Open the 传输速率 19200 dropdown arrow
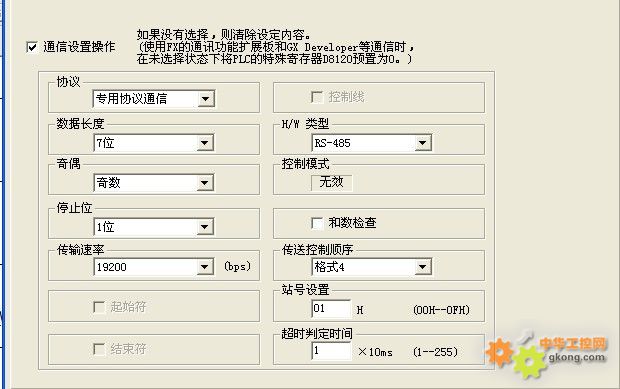620x389 pixels. [x=205, y=267]
